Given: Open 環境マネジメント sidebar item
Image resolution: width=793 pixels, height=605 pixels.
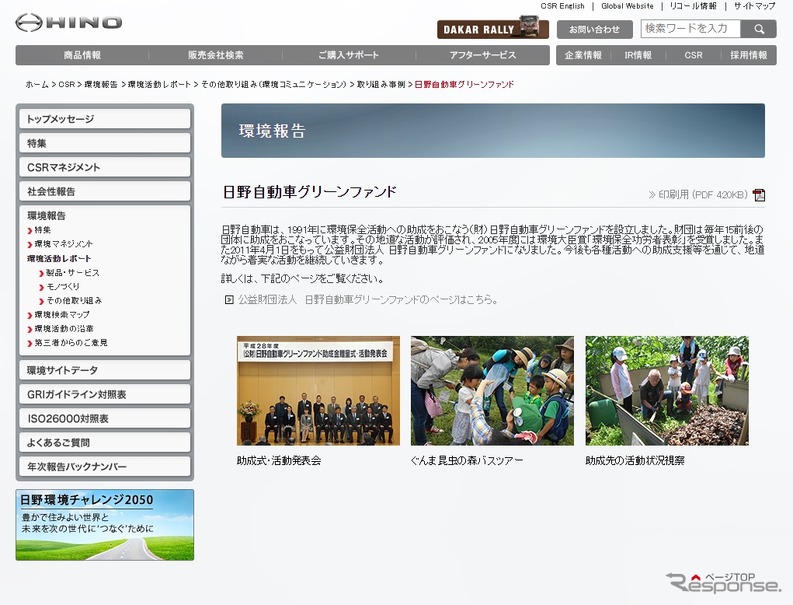Looking at the screenshot, I should point(63,244).
